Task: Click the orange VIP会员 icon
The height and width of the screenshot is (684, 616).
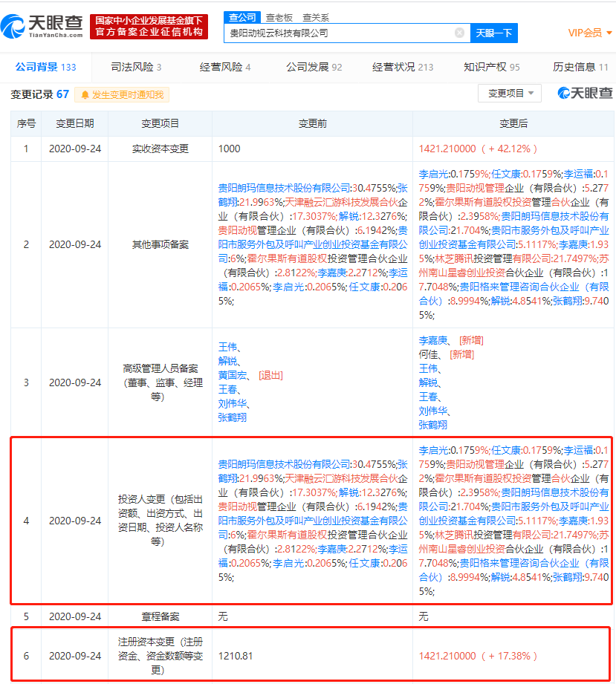Action: 587,33
